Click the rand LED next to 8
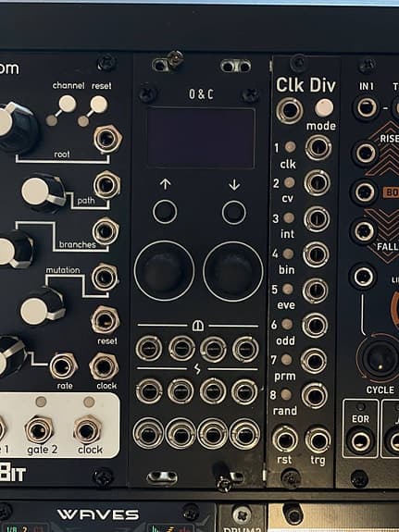The height and width of the screenshot is (532, 399). click(x=286, y=394)
